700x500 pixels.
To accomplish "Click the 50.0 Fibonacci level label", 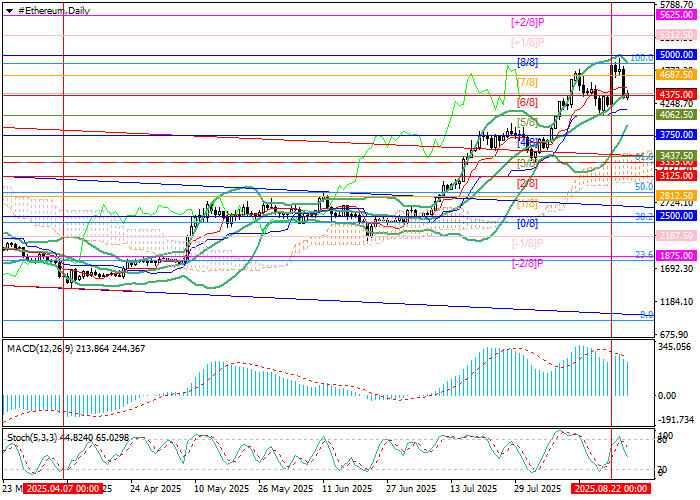I will point(644,187).
